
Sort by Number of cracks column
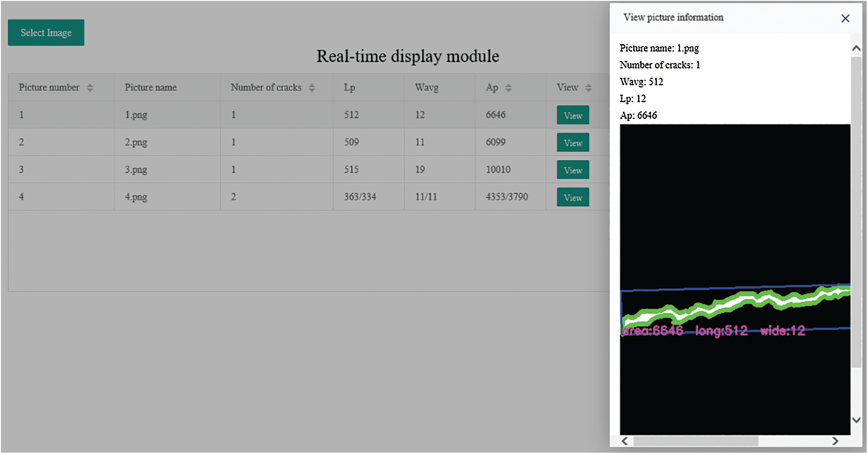[312, 88]
